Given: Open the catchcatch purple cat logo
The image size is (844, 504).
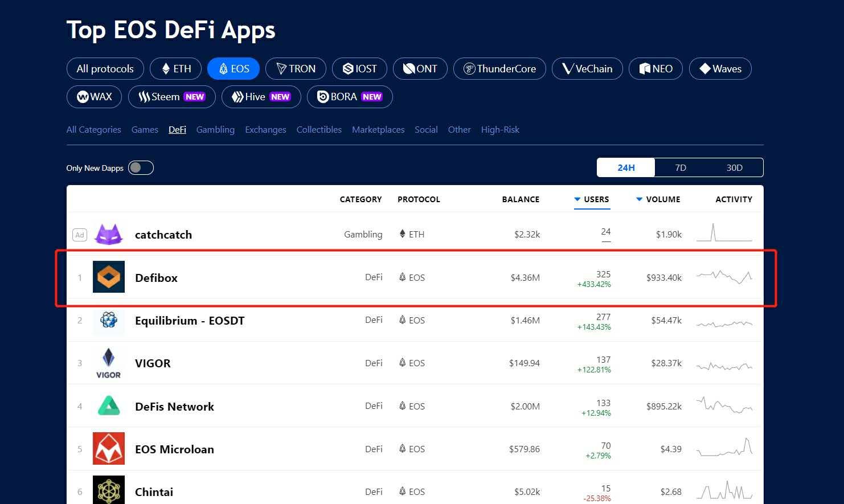Looking at the screenshot, I should tap(108, 234).
